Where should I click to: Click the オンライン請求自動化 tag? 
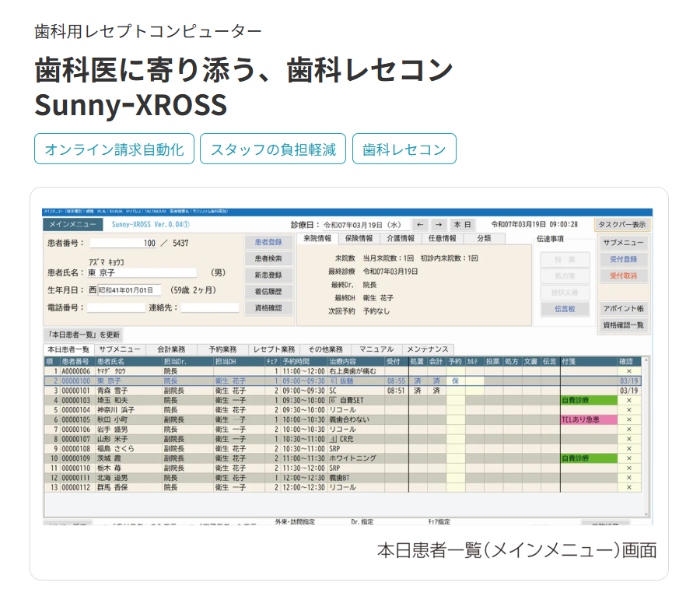(114, 149)
